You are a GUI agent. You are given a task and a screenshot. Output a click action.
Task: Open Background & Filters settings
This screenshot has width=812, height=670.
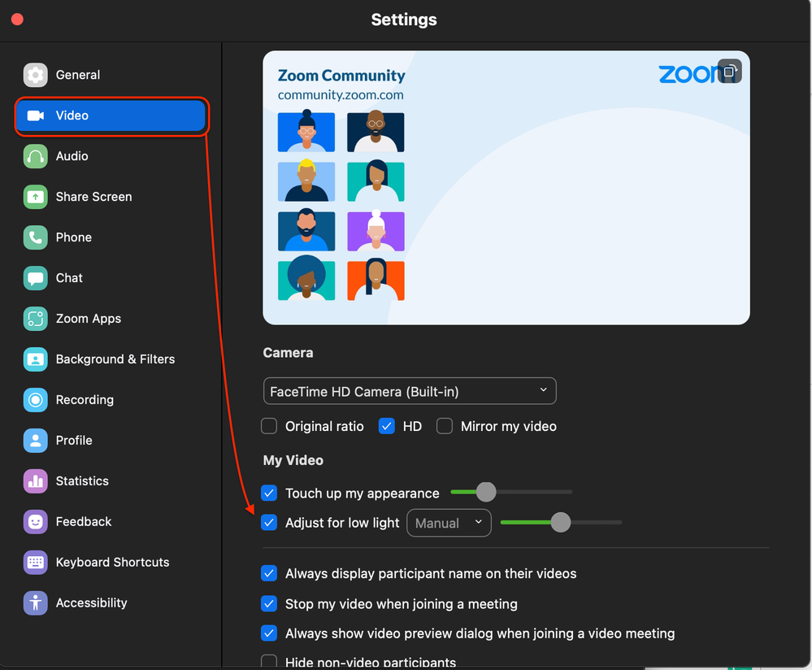coord(115,359)
